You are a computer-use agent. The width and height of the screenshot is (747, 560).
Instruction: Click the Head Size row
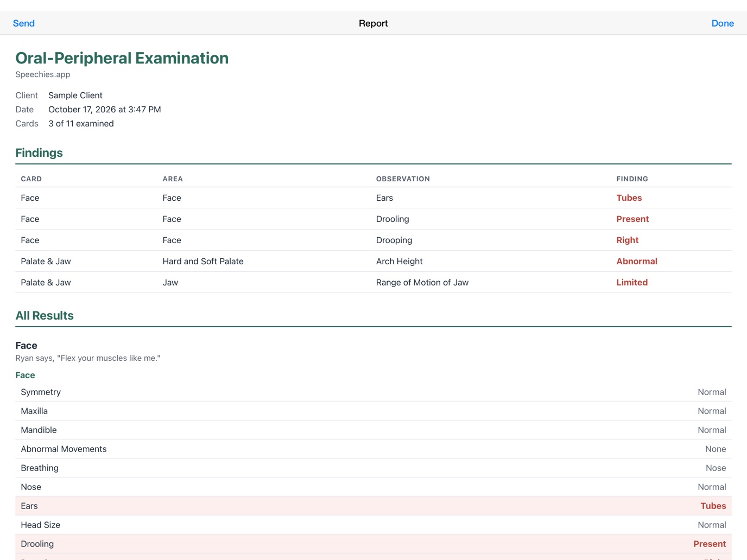(373, 525)
